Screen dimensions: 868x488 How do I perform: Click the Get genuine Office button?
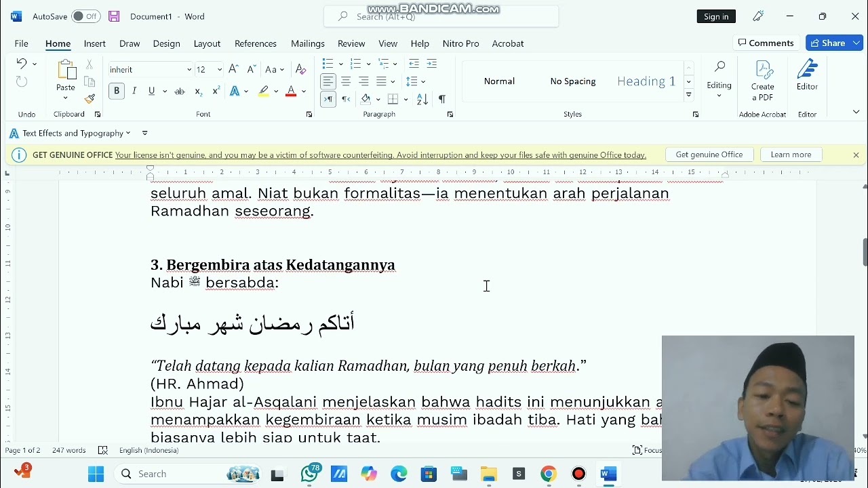pyautogui.click(x=709, y=155)
